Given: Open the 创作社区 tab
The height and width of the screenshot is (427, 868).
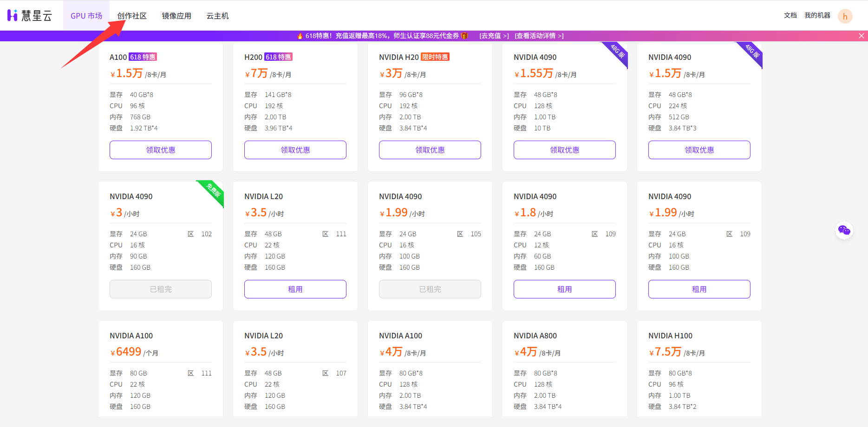Looking at the screenshot, I should pyautogui.click(x=132, y=16).
